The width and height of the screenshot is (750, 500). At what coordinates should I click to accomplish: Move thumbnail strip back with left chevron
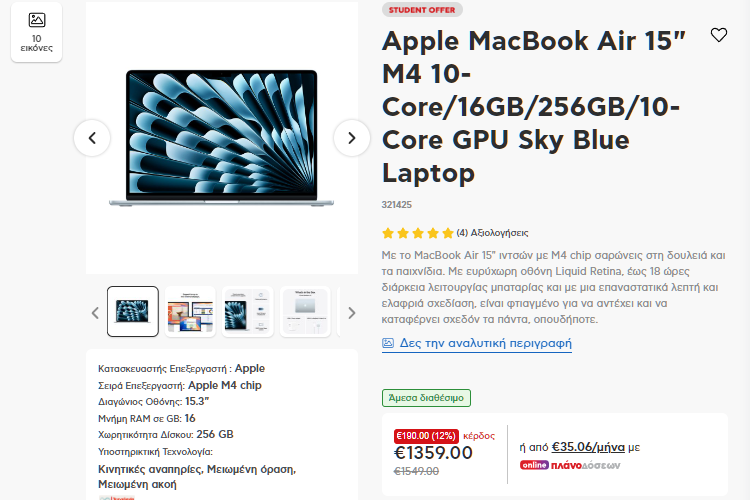pyautogui.click(x=95, y=313)
